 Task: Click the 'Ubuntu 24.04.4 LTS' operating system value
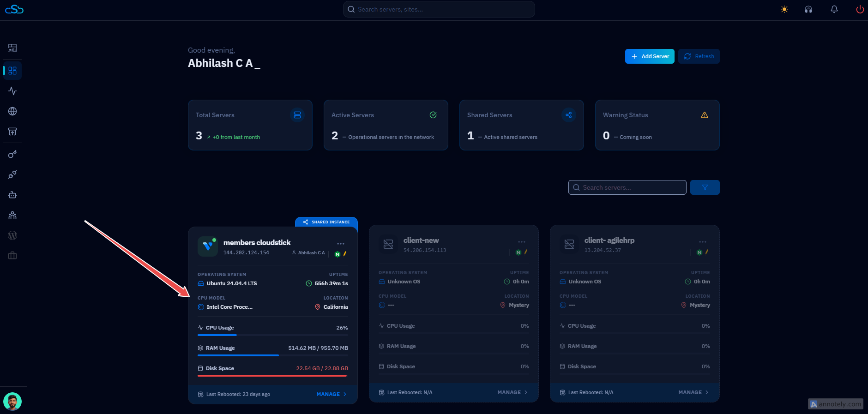coord(232,283)
